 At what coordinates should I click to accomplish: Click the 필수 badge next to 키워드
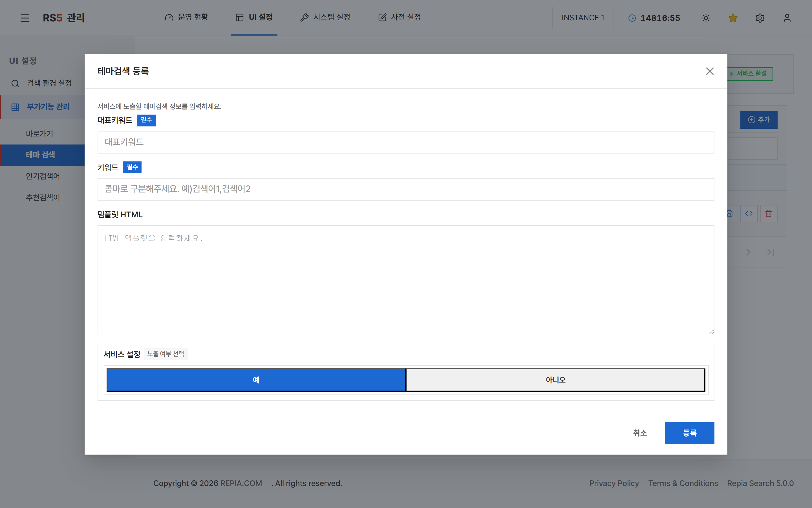coord(132,167)
